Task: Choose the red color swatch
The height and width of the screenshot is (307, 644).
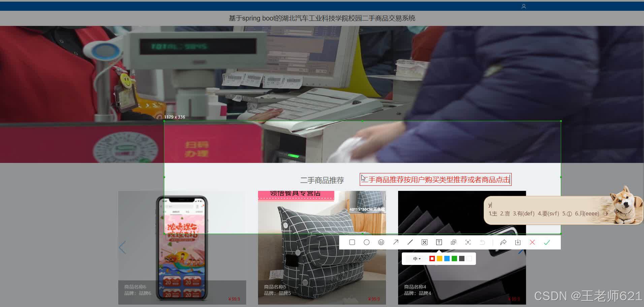Action: [x=432, y=259]
